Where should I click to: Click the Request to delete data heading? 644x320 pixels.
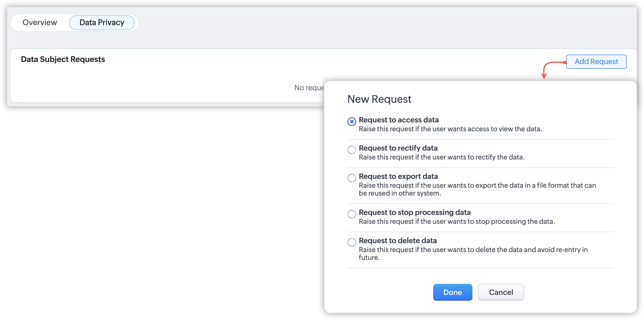point(398,241)
